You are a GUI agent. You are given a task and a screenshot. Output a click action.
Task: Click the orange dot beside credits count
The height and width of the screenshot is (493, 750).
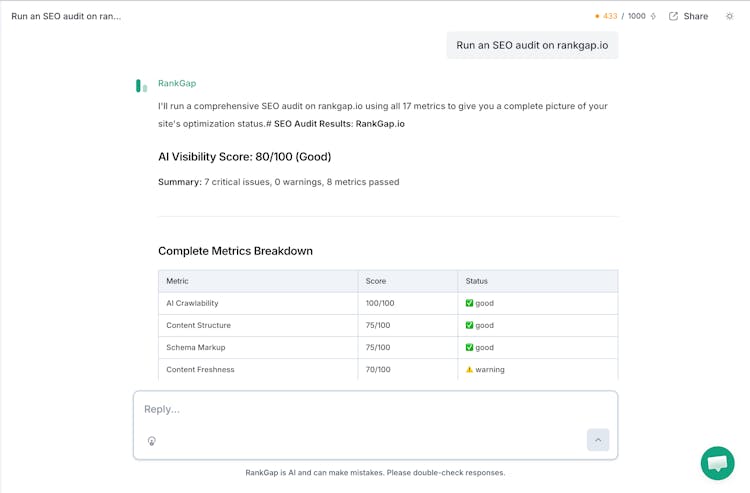(597, 16)
